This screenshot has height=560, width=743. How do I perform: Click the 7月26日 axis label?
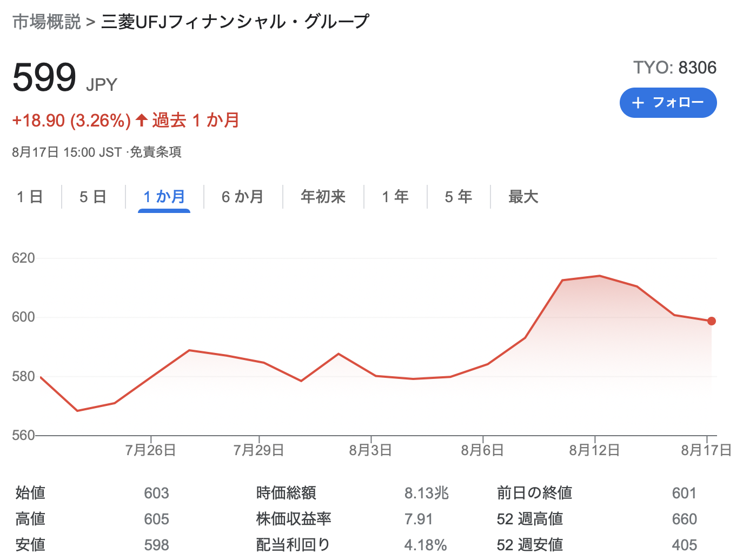pyautogui.click(x=150, y=450)
